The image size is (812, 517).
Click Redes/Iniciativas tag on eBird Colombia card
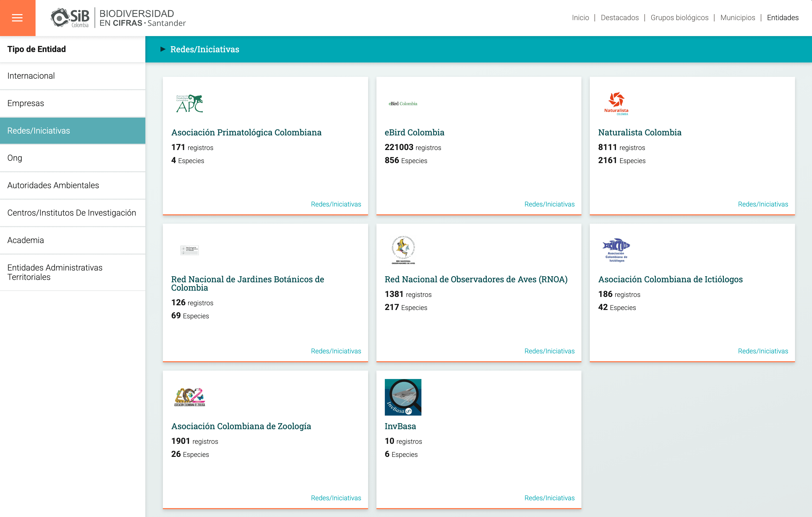[549, 204]
